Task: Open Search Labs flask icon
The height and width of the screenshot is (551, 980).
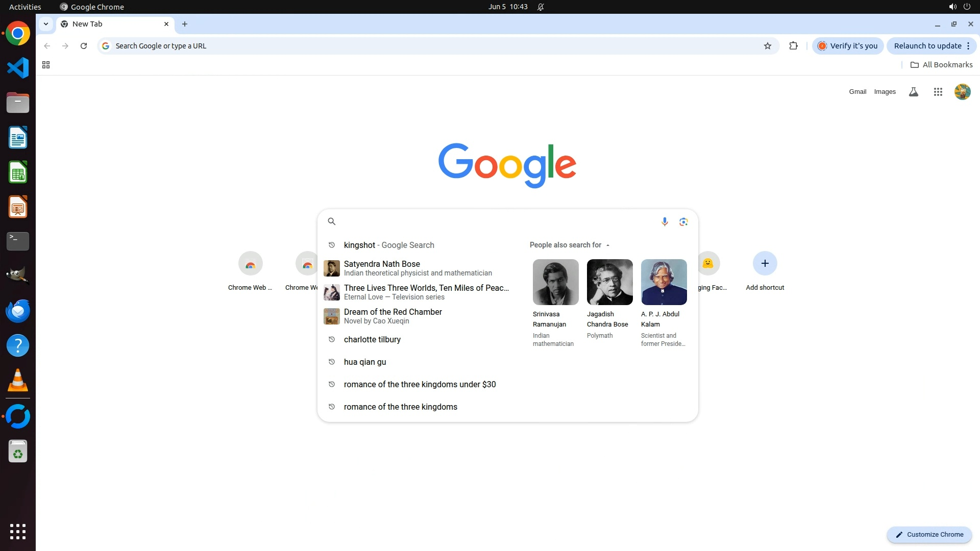Action: 913,92
